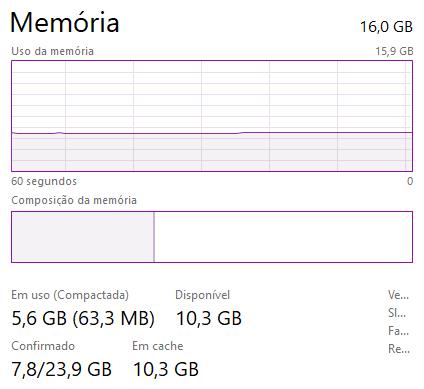This screenshot has width=424, height=389.
Task: Click the truncated Fa... label
Action: 398,331
